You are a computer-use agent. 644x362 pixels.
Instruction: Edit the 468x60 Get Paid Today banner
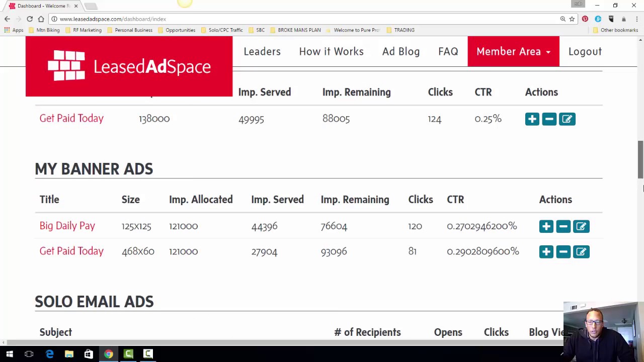[x=581, y=251]
